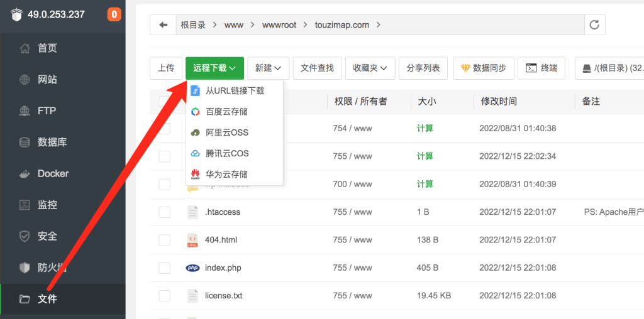
Task: Click the panel logo beside the IP address
Action: pyautogui.click(x=16, y=15)
